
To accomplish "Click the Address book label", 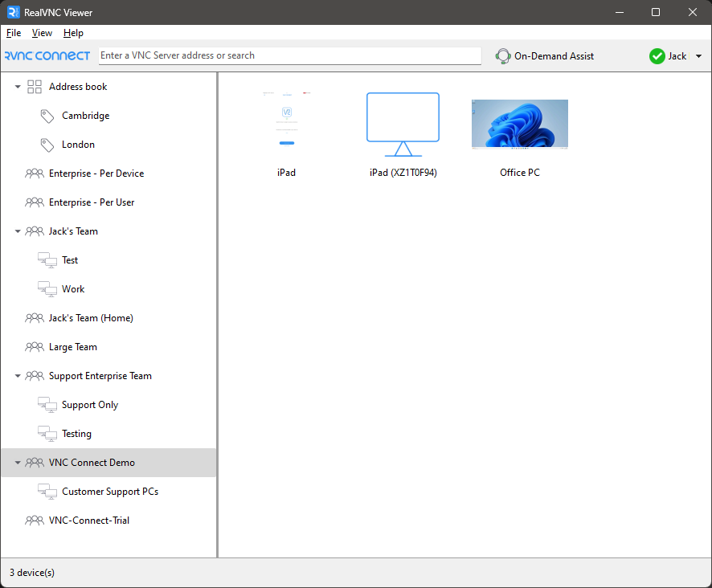I will pyautogui.click(x=78, y=87).
